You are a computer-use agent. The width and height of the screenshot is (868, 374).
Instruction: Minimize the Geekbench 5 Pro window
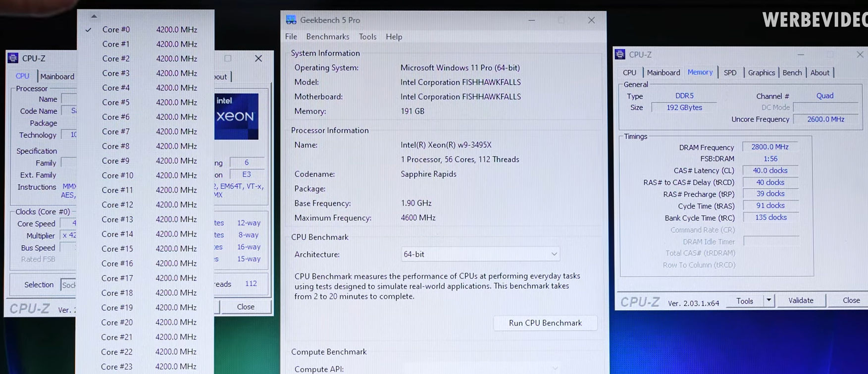[x=531, y=20]
